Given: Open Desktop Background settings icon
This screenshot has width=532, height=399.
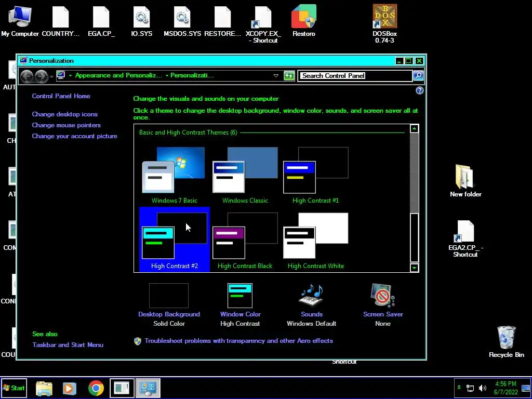Looking at the screenshot, I should pyautogui.click(x=169, y=296).
